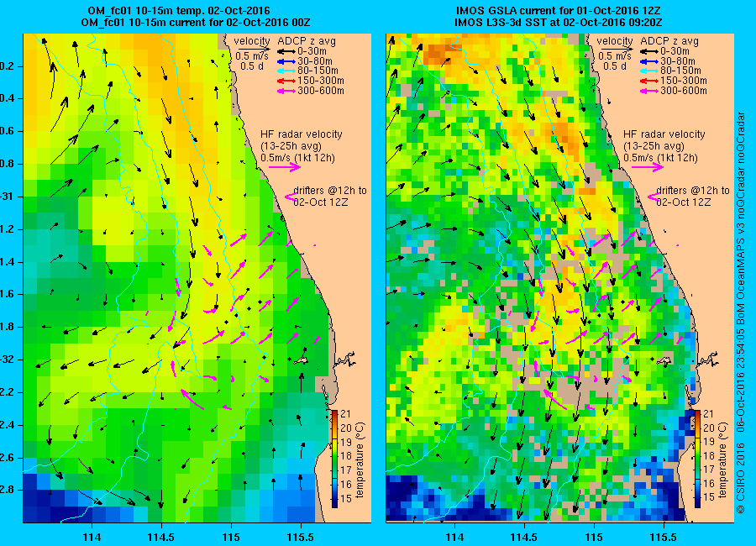The image size is (756, 546).
Task: Click the '150-300m' label in OM_fc01 legend
Action: pos(321,81)
